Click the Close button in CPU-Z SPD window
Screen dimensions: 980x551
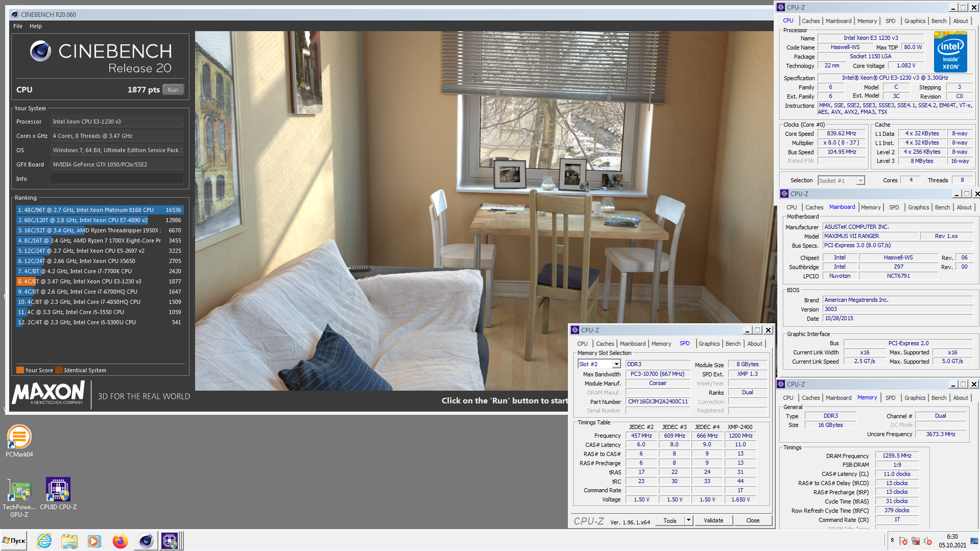(x=753, y=520)
